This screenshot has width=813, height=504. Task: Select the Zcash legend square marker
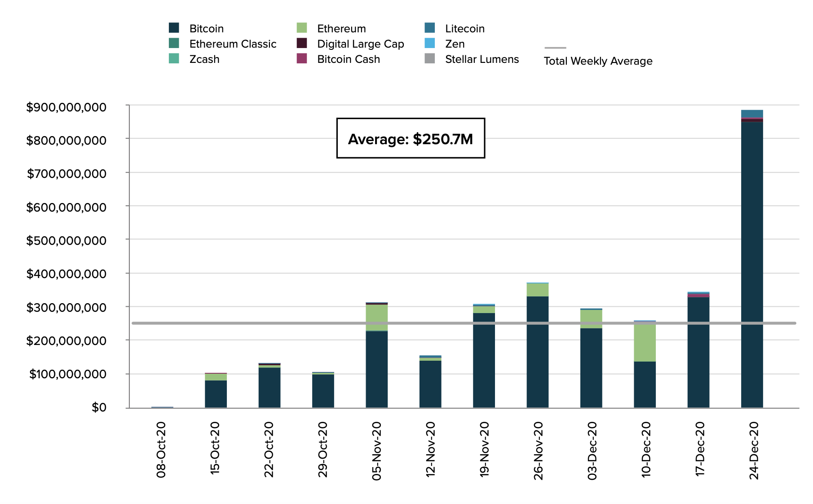(x=174, y=58)
